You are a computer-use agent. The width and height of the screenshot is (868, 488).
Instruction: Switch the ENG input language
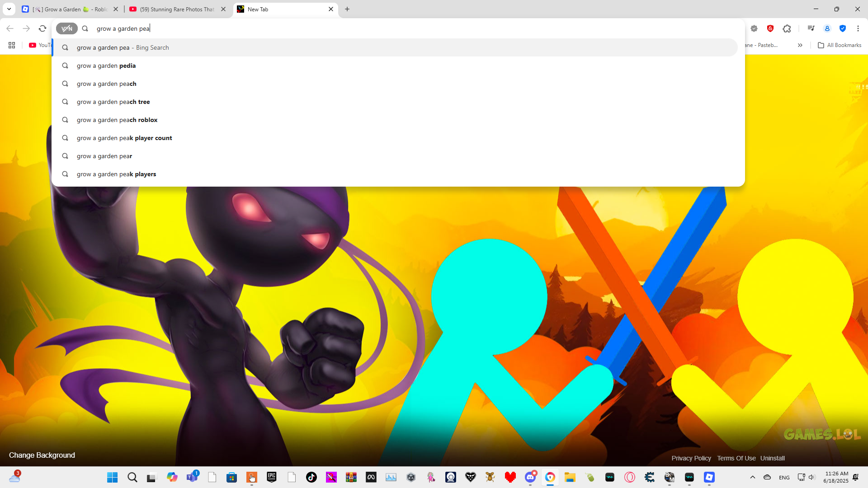(784, 477)
